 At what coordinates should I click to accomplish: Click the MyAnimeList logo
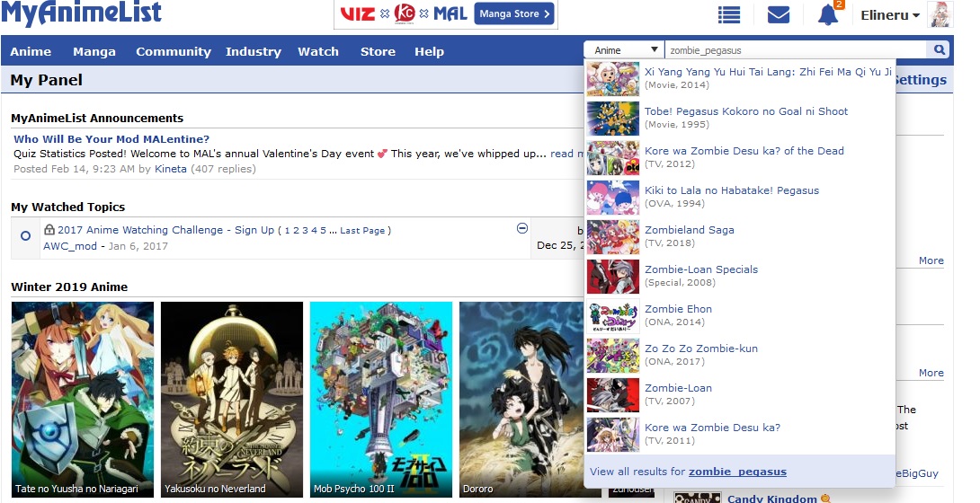point(82,13)
